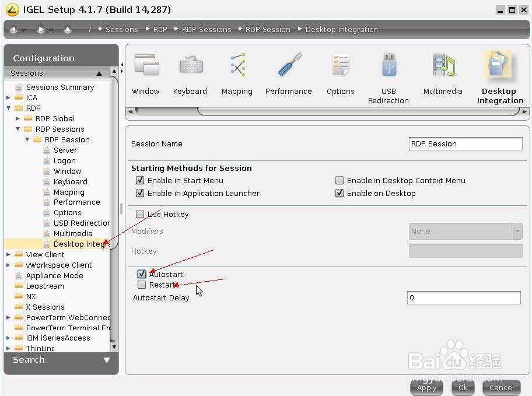The image size is (532, 396).
Task: Click the X Sessions folder icon
Action: [x=19, y=307]
